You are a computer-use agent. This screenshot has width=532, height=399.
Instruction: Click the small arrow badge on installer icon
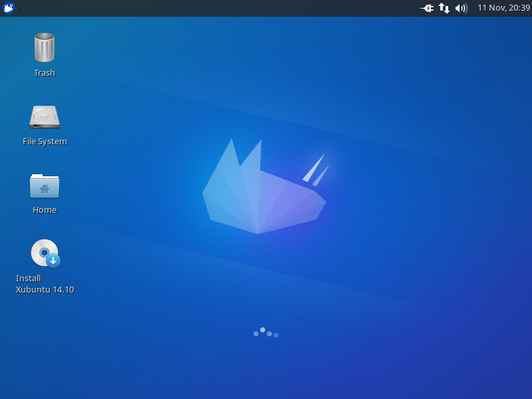(x=53, y=261)
